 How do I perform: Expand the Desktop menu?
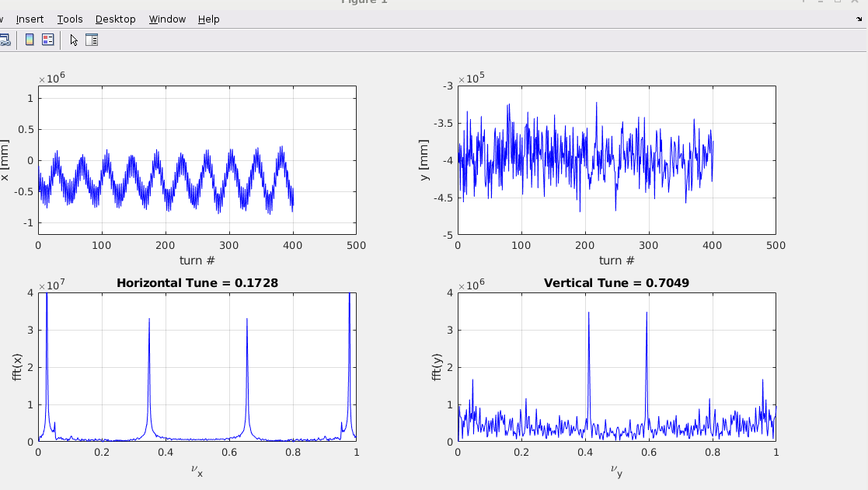coord(116,19)
